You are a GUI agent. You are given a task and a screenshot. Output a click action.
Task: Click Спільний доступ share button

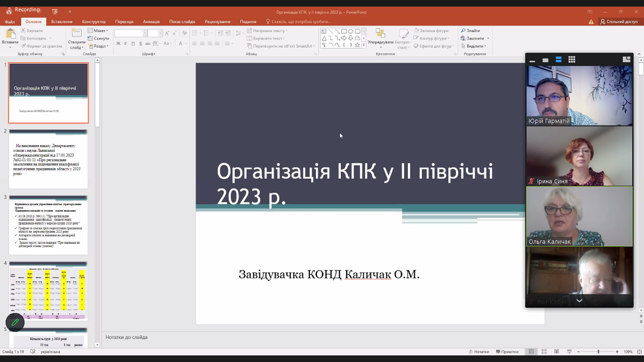click(x=618, y=22)
